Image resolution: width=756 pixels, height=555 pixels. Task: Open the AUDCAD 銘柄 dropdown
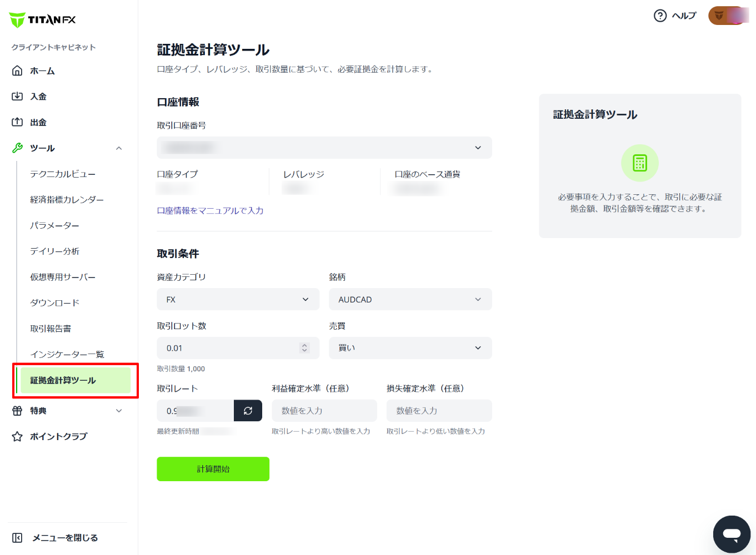(x=410, y=299)
